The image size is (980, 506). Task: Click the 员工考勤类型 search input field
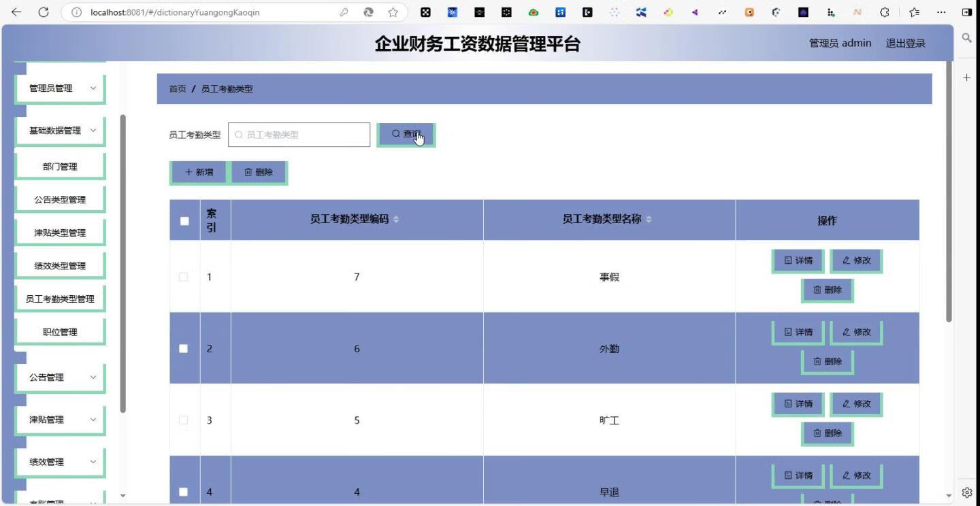299,135
